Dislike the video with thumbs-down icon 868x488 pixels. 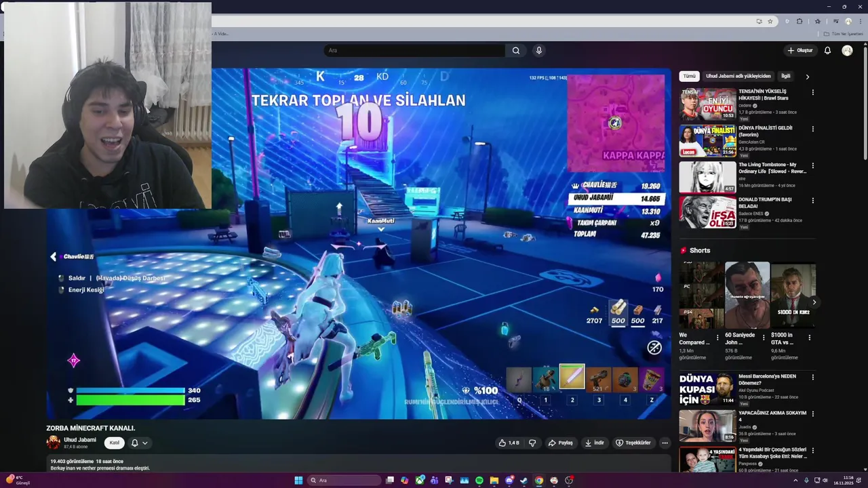tap(532, 443)
